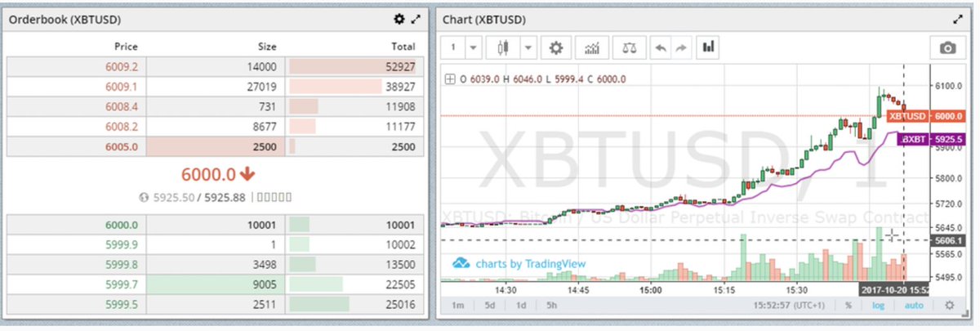Click the interval value 1 field
Viewport: 980px width, 331px height.
452,47
